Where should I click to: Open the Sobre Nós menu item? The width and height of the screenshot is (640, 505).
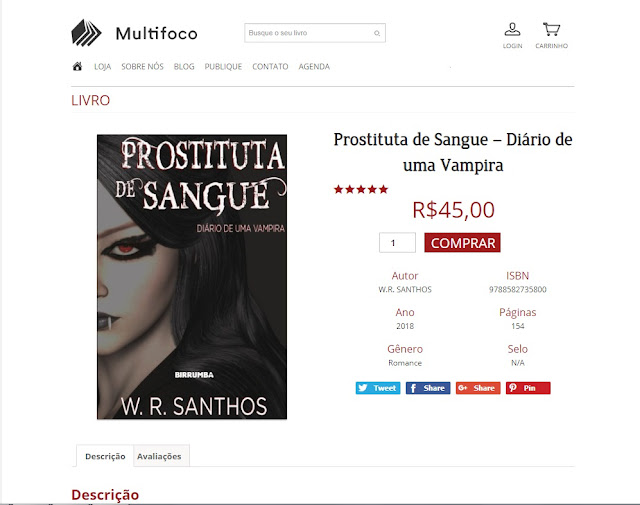(142, 67)
